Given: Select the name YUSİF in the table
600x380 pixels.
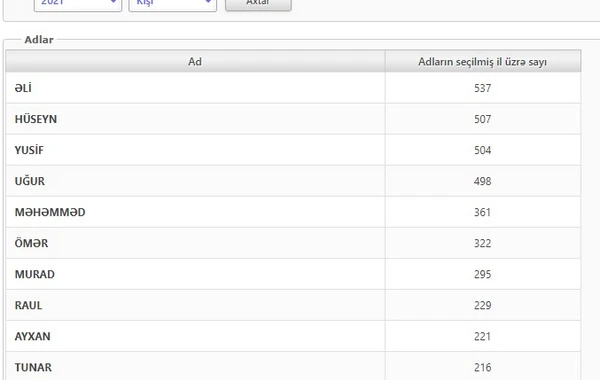Looking at the screenshot, I should [29, 150].
